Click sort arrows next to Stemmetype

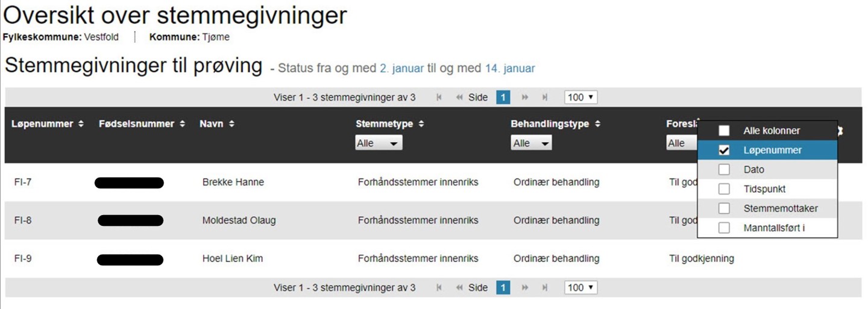coord(421,124)
